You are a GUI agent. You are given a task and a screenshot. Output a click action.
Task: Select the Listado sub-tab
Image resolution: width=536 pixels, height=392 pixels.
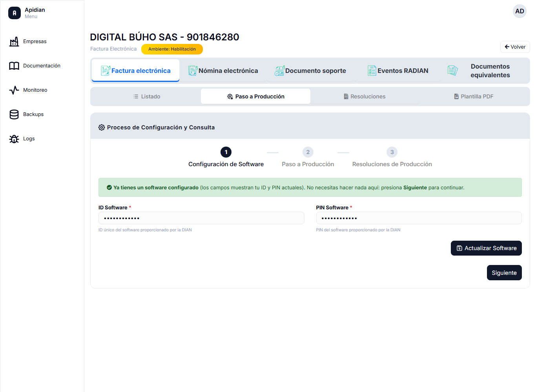click(x=146, y=96)
